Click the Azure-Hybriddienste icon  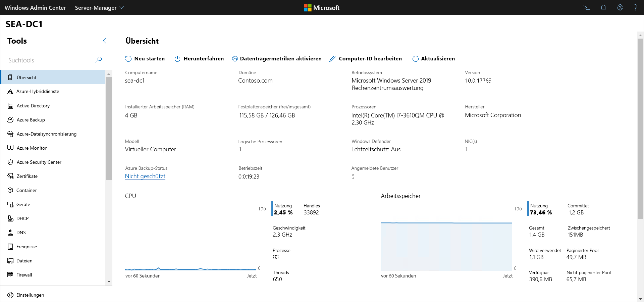(10, 92)
